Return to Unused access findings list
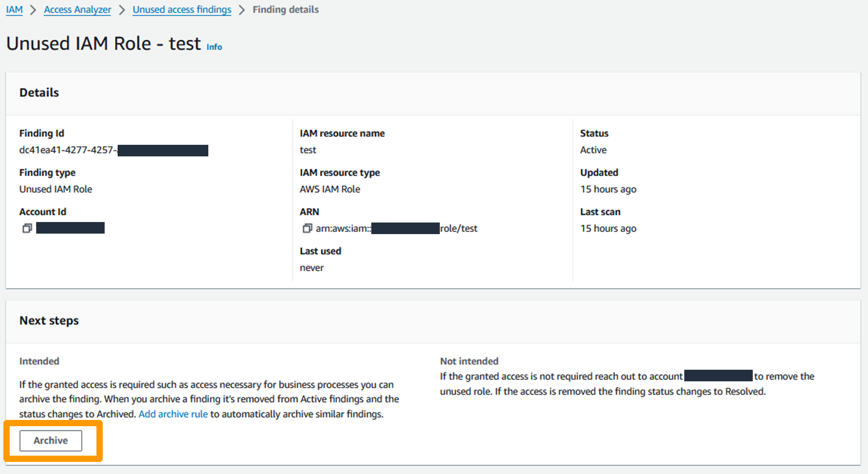The height and width of the screenshot is (474, 868). (182, 10)
